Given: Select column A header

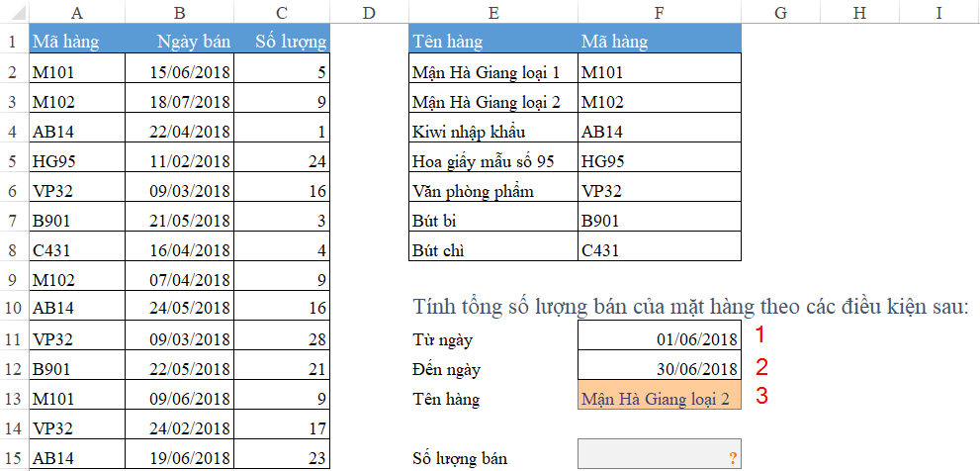Looking at the screenshot, I should [77, 13].
